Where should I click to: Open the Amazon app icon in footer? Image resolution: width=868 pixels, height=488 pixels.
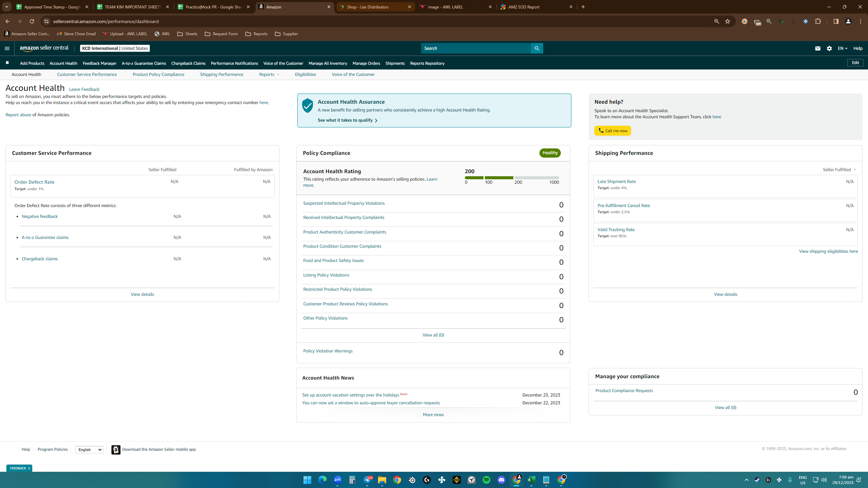tap(116, 449)
